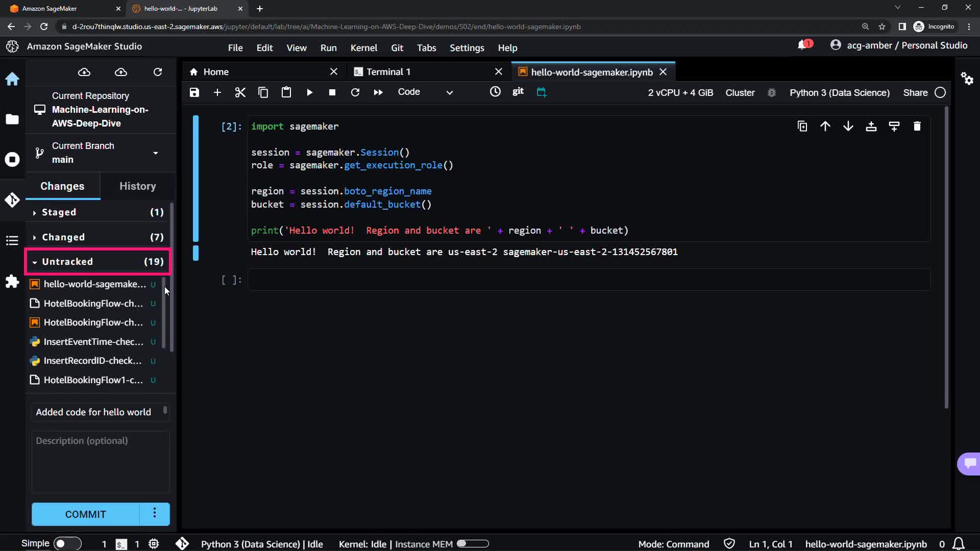Click the Cluster button
The height and width of the screenshot is (551, 980).
coord(740,92)
